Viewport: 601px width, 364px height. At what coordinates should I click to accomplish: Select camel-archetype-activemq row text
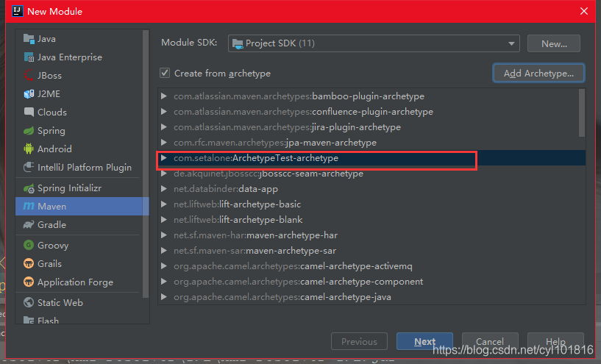(x=294, y=266)
